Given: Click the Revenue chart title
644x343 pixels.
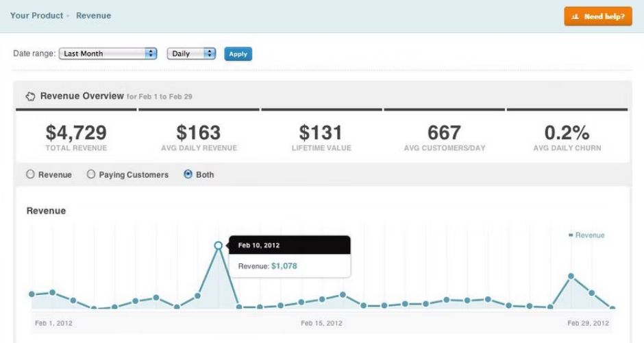Looking at the screenshot, I should pyautogui.click(x=46, y=211).
